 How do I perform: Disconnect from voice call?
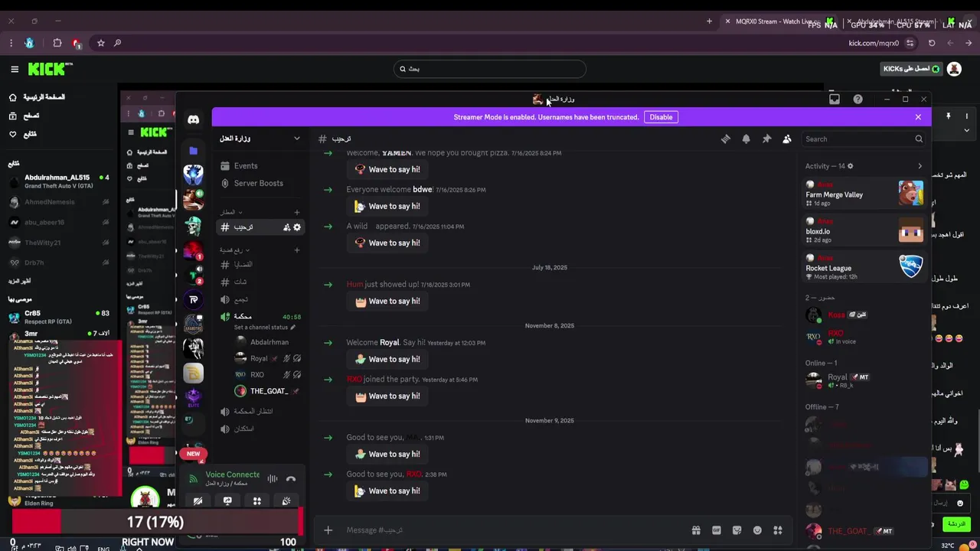[291, 479]
